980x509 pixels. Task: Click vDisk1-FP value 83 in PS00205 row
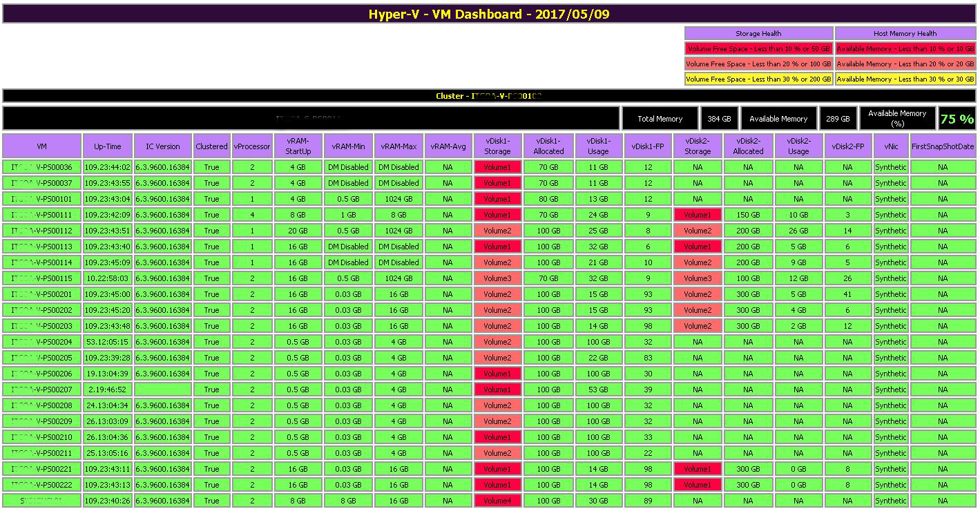pos(648,358)
